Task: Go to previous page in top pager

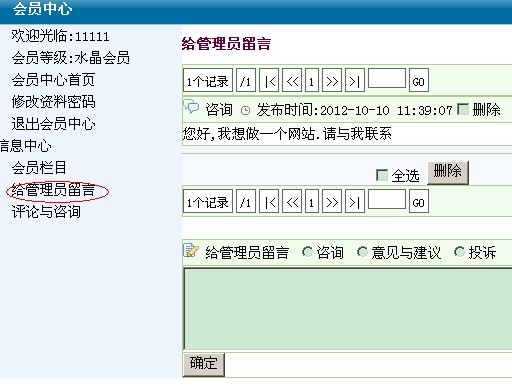Action: click(292, 80)
